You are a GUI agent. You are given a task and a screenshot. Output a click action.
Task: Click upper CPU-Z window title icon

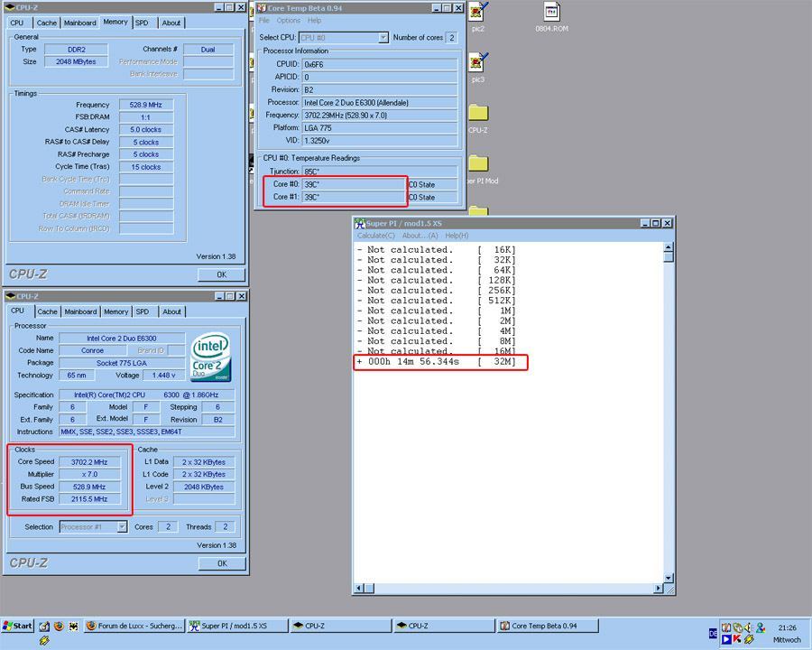[x=10, y=7]
